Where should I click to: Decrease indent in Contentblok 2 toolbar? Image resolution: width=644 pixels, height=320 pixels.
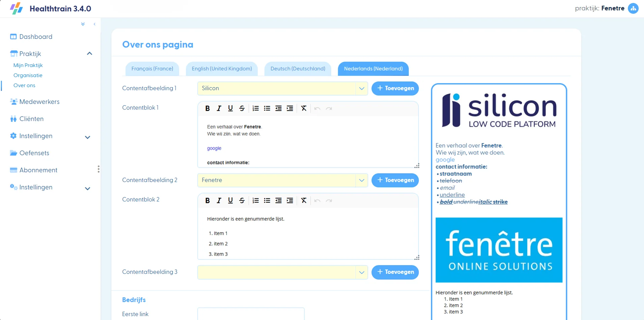click(279, 200)
